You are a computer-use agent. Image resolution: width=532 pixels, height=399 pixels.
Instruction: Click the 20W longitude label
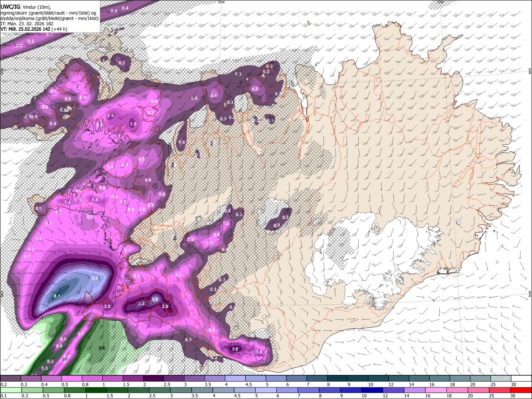pyautogui.click(x=221, y=2)
